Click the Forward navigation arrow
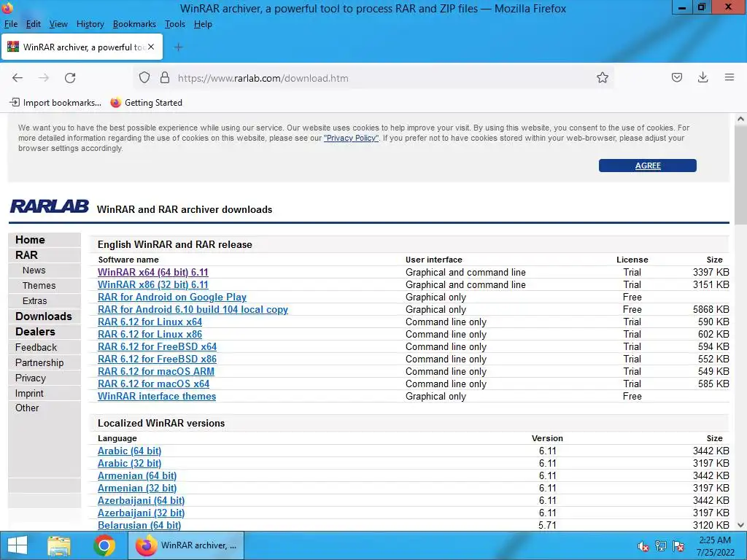 point(44,77)
